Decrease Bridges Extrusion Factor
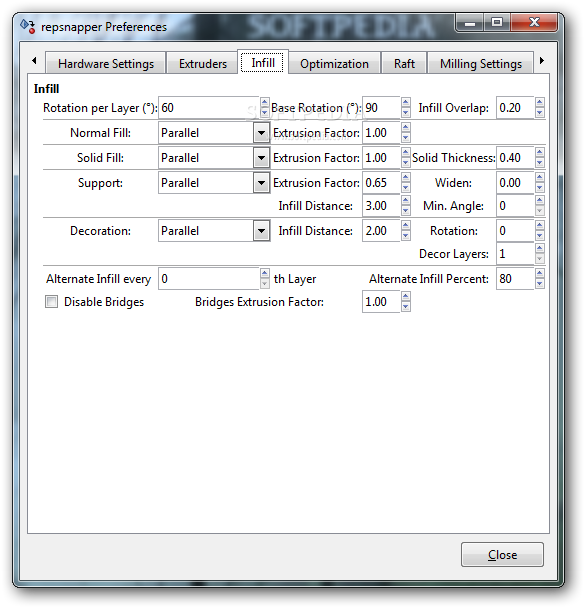The height and width of the screenshot is (608, 585). coord(406,306)
